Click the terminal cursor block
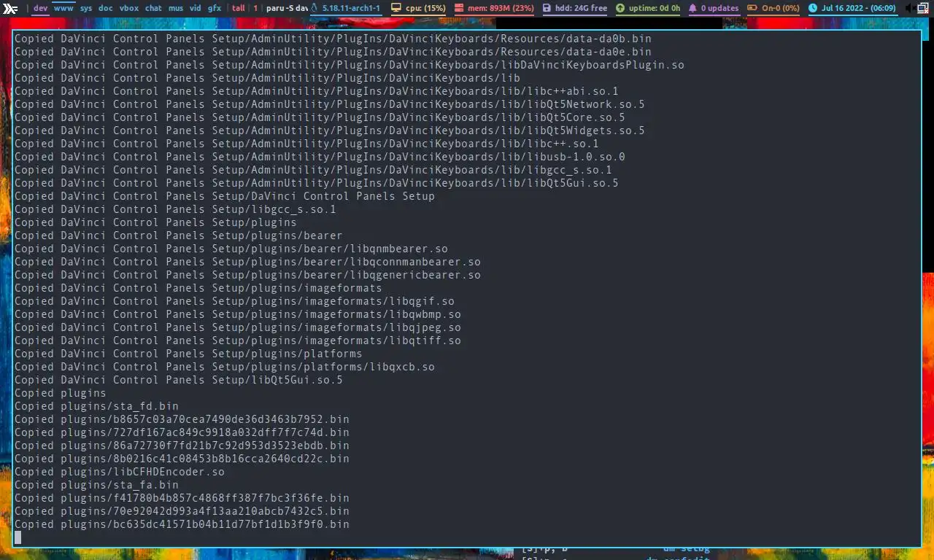 click(x=18, y=537)
